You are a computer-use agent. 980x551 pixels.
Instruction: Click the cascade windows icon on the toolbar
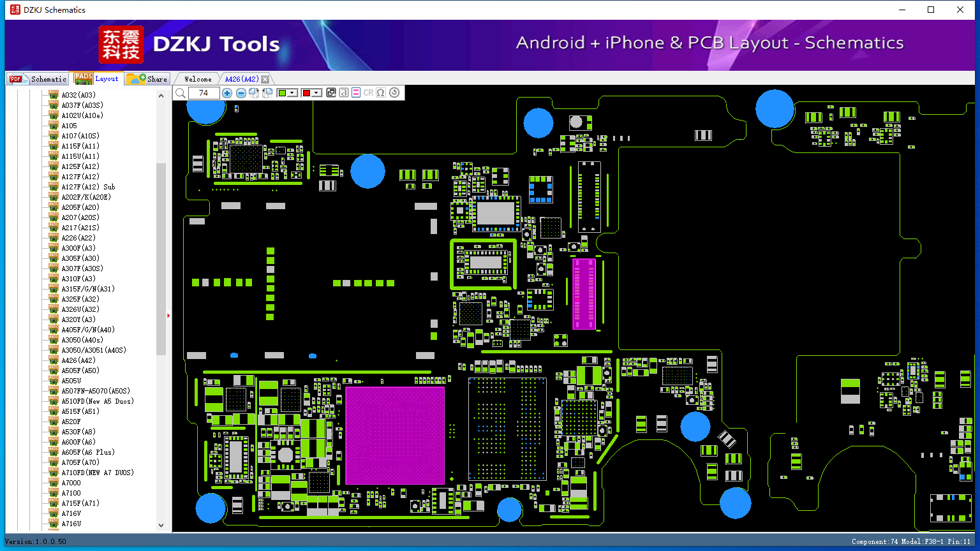click(x=331, y=92)
